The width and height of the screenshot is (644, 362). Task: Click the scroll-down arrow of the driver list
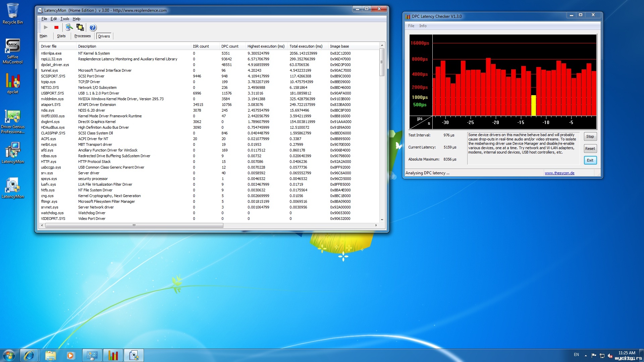(x=382, y=220)
